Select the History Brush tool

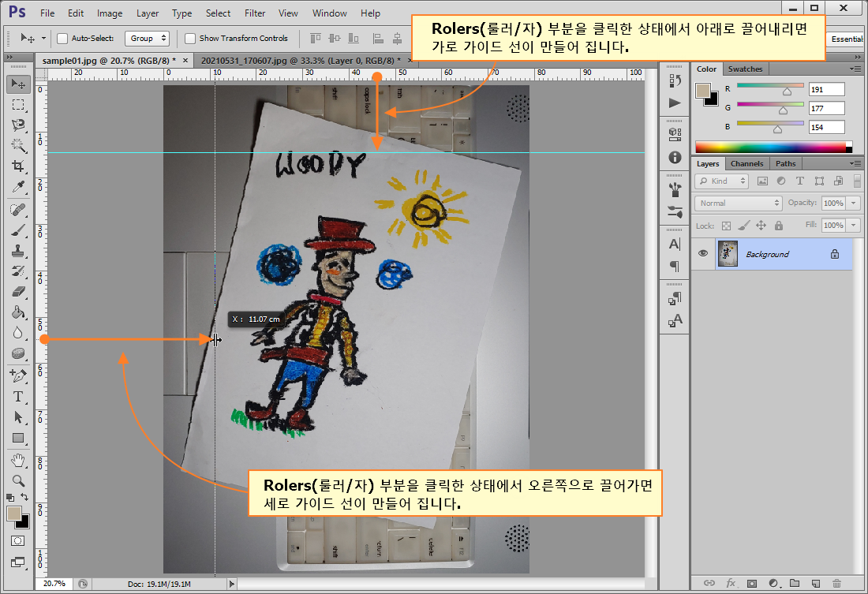coord(18,271)
